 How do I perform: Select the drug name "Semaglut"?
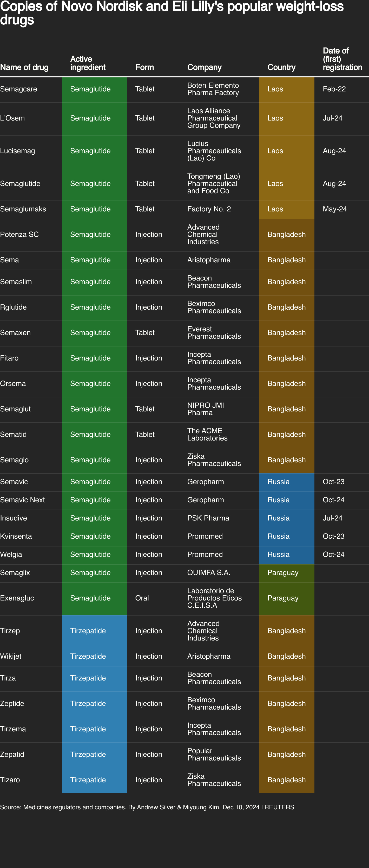click(x=15, y=409)
